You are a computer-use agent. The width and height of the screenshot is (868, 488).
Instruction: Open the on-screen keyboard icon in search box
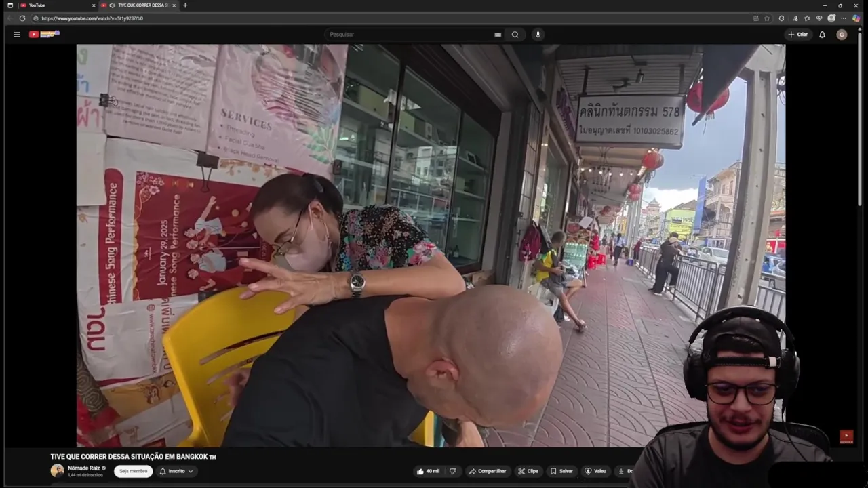click(x=498, y=35)
